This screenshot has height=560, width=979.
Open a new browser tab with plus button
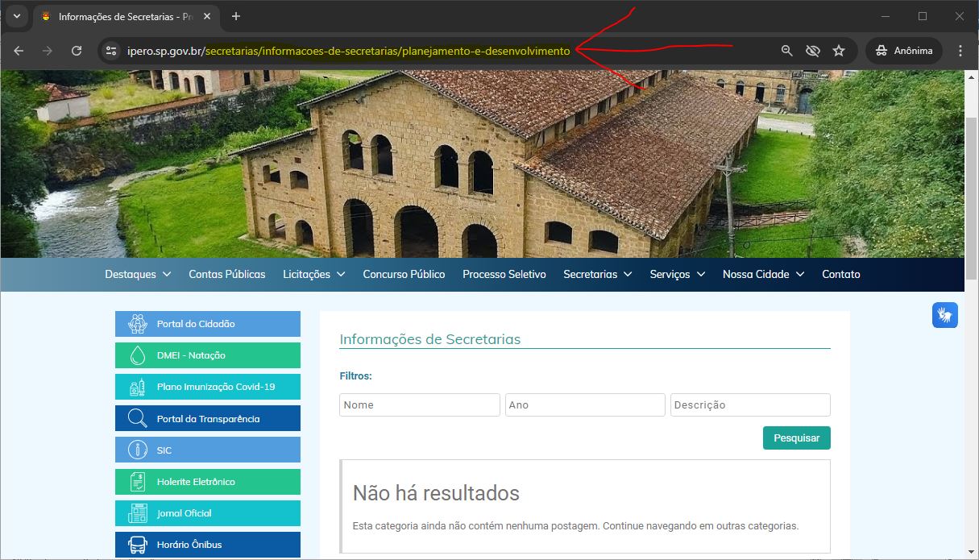(236, 16)
